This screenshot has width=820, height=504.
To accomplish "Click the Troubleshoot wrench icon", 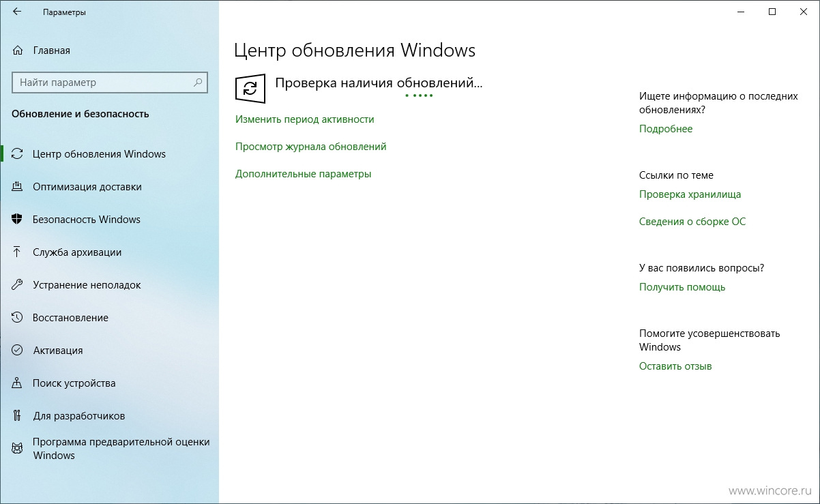I will (18, 285).
